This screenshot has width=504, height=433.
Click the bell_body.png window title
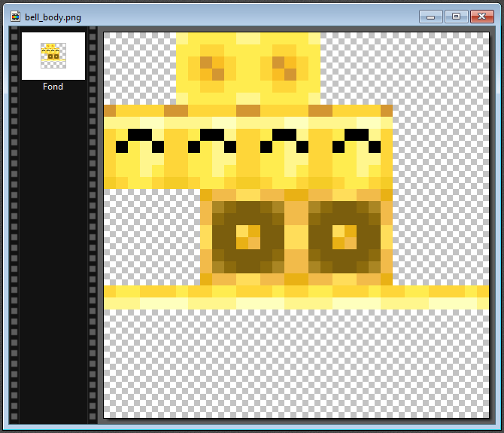pyautogui.click(x=53, y=17)
